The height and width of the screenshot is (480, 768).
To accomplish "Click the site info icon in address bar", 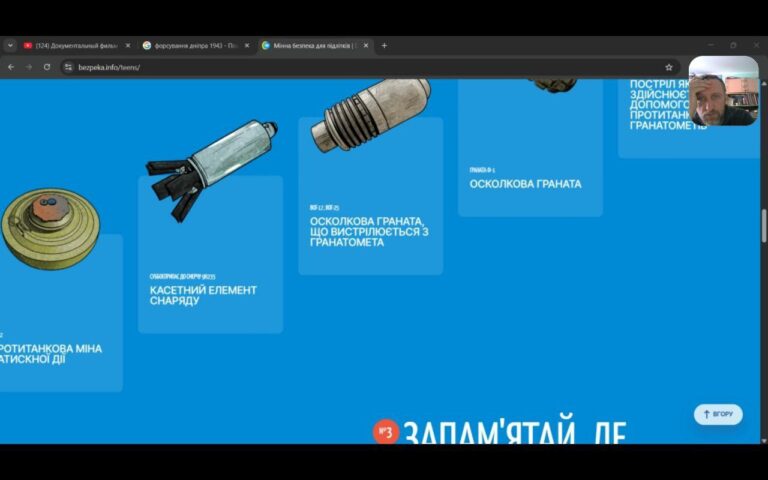I will 69,67.
